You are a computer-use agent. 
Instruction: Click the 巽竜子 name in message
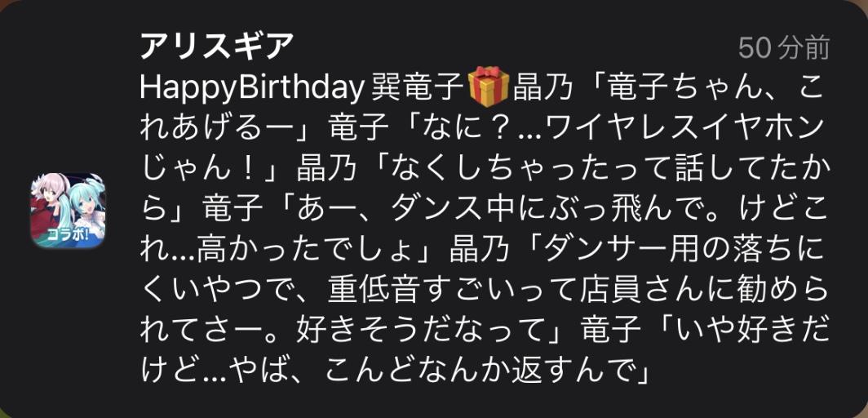coord(418,89)
